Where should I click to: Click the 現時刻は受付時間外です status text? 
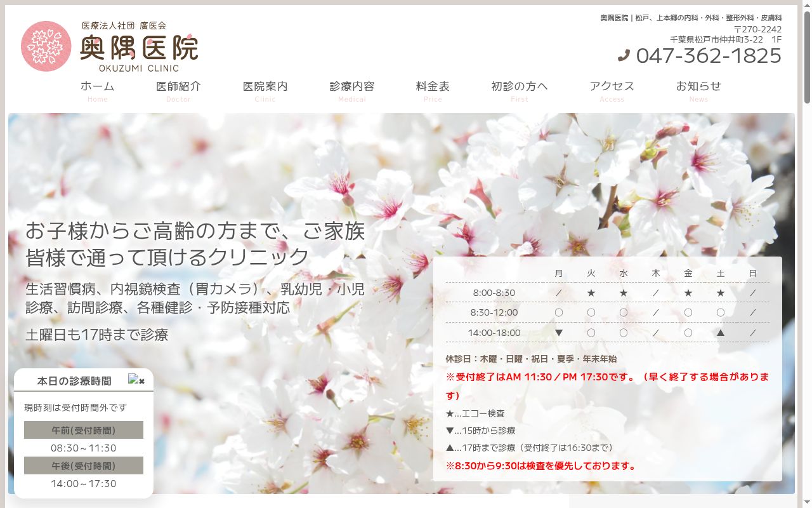[x=75, y=408]
